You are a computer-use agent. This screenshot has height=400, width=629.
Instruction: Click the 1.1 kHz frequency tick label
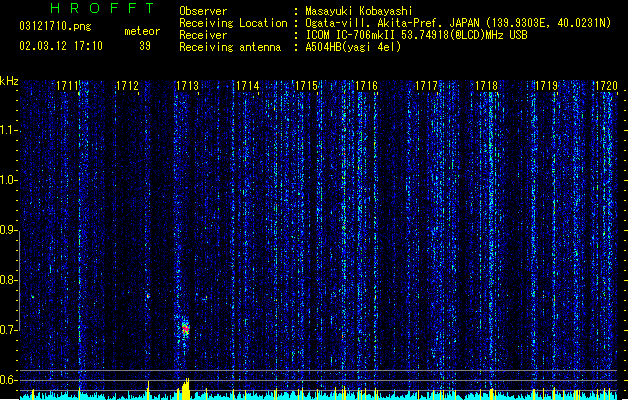(8, 130)
